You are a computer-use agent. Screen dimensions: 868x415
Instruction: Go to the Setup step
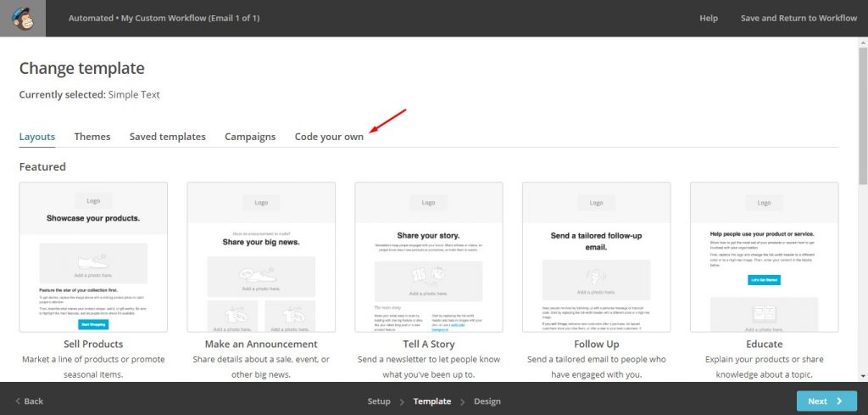(x=379, y=401)
